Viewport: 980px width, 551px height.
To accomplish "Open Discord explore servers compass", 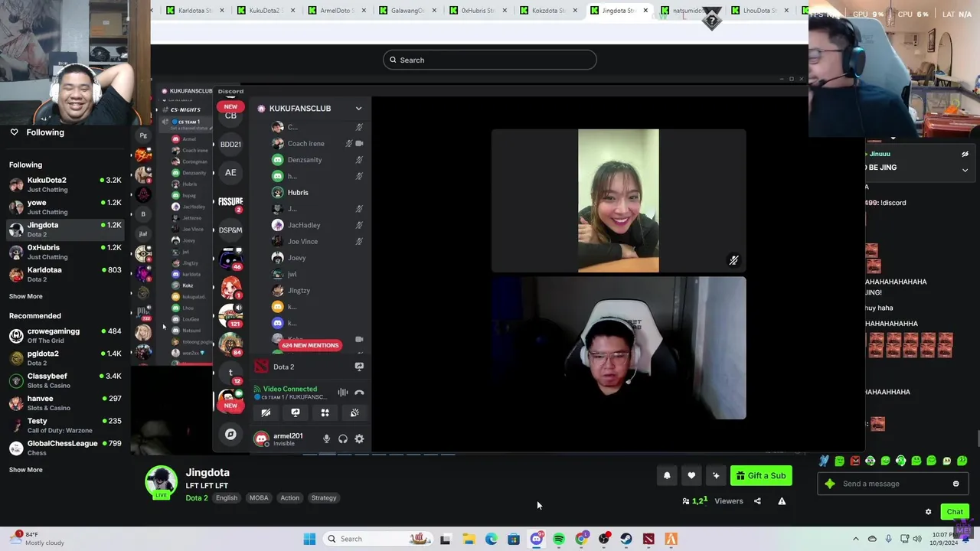I will (230, 435).
